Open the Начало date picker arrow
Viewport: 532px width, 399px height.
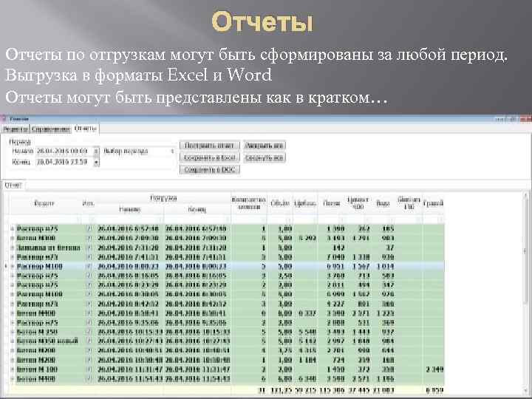(x=96, y=151)
